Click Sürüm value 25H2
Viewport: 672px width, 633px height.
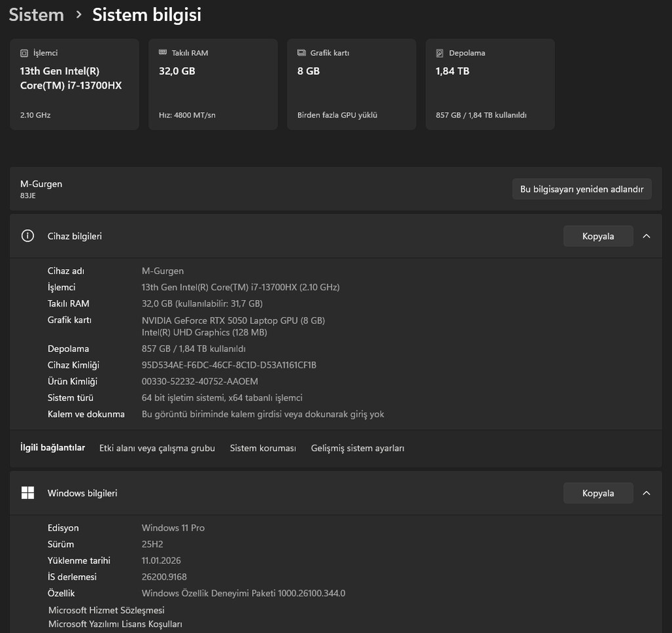click(152, 544)
